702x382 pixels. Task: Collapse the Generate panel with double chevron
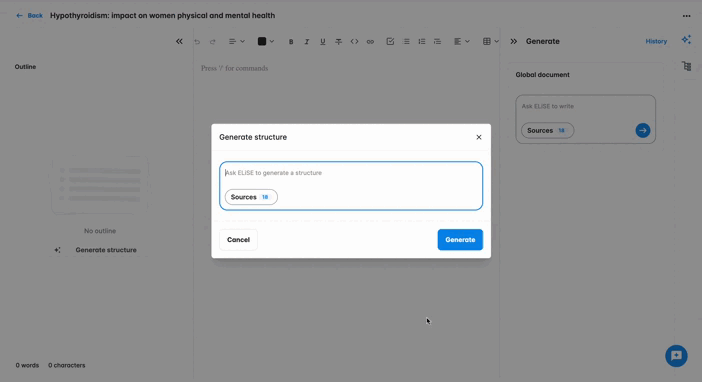coord(514,41)
